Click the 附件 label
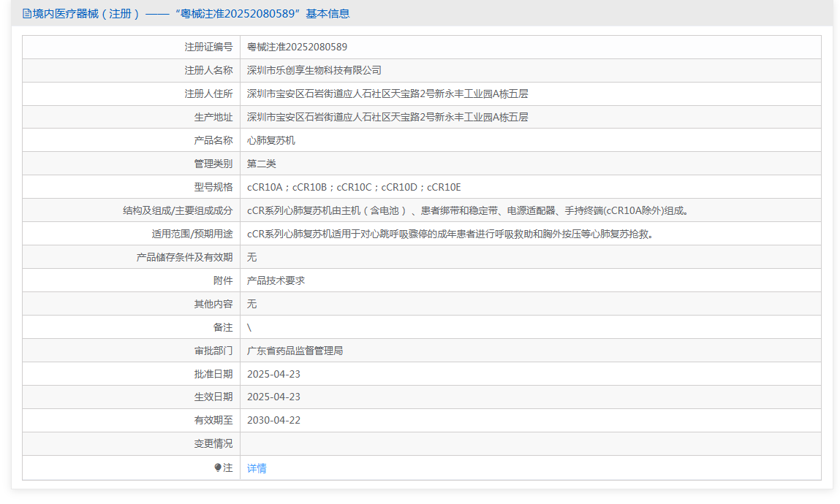 click(223, 281)
